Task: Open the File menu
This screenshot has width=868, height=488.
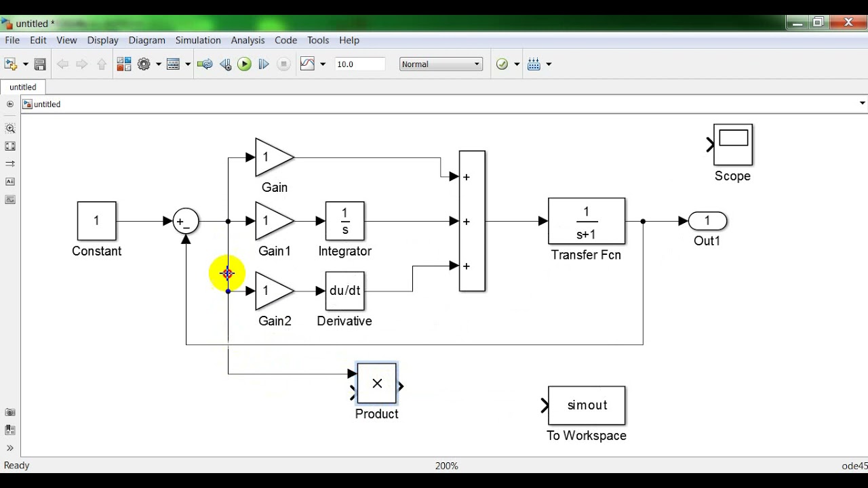Action: pyautogui.click(x=12, y=41)
